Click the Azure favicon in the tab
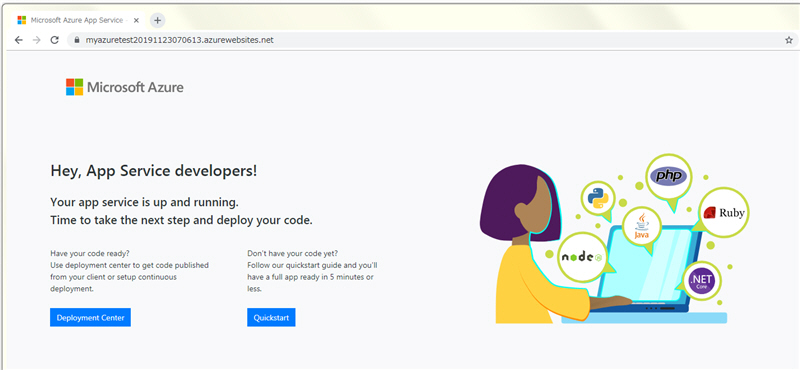Image resolution: width=800 pixels, height=370 pixels. tap(22, 20)
